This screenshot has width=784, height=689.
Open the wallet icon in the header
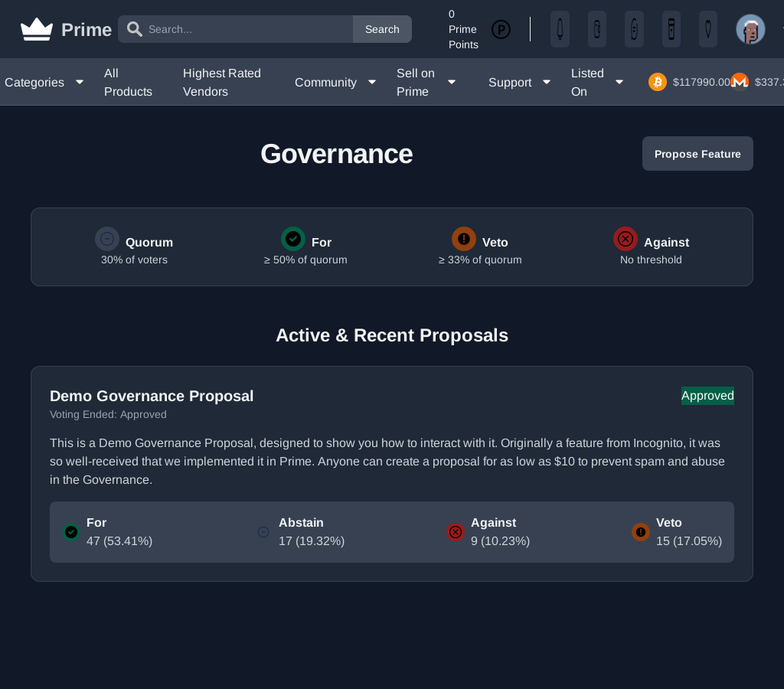tap(597, 29)
